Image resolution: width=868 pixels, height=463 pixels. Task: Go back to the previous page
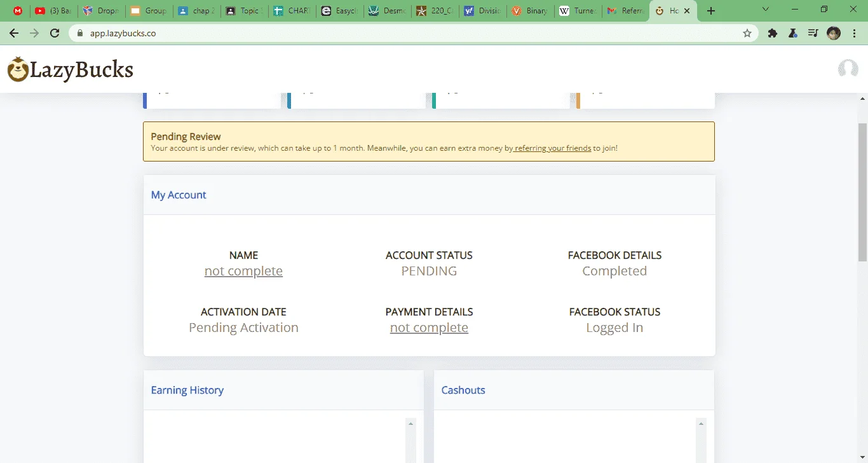14,33
